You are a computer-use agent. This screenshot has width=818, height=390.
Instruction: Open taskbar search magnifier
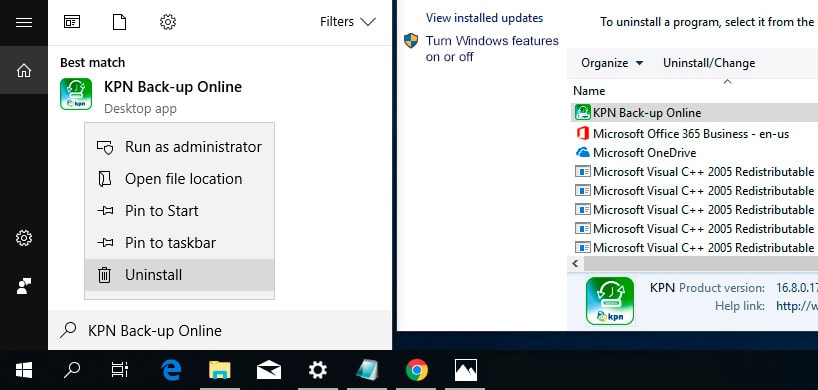[71, 370]
